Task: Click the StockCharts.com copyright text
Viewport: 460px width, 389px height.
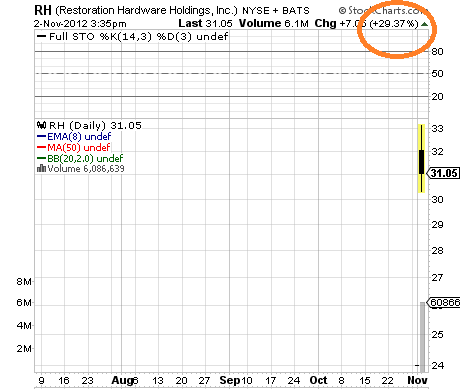Action: pos(383,11)
